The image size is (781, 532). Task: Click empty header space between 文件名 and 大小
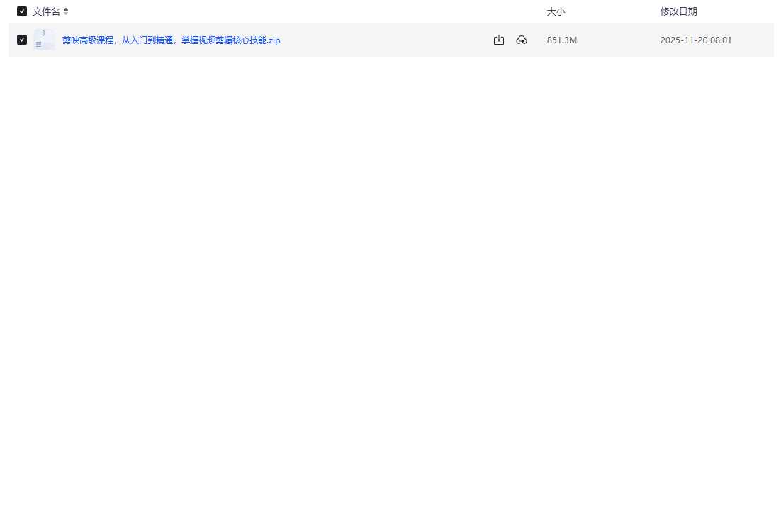(x=305, y=11)
